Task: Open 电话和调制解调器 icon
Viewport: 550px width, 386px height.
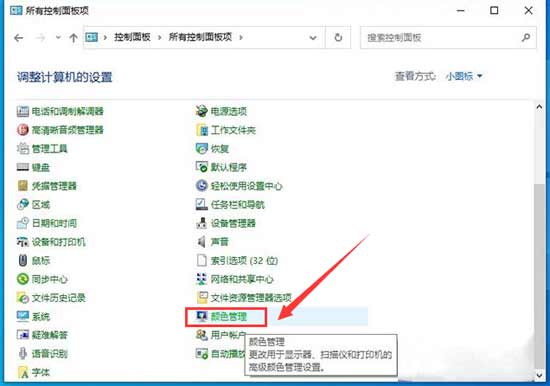Action: 23,112
